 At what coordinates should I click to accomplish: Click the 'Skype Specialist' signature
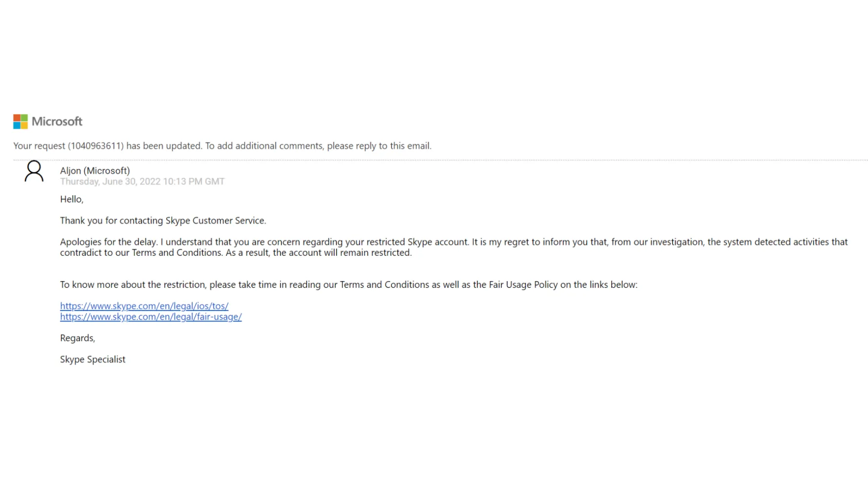pyautogui.click(x=93, y=360)
